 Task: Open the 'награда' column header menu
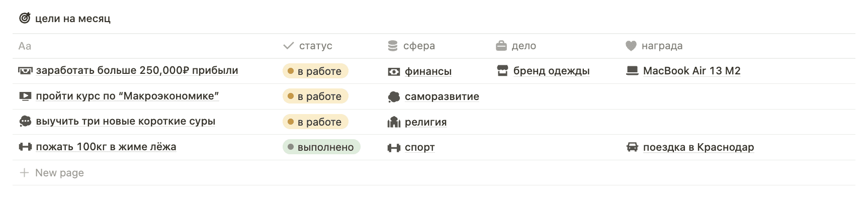tap(654, 46)
